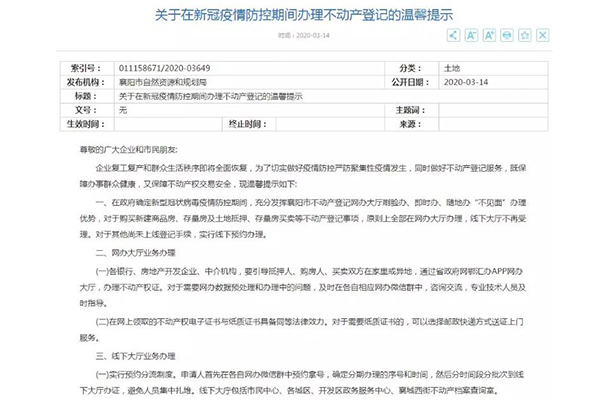600x400 pixels.
Task: Bookmark page with star icon
Action: point(525,35)
